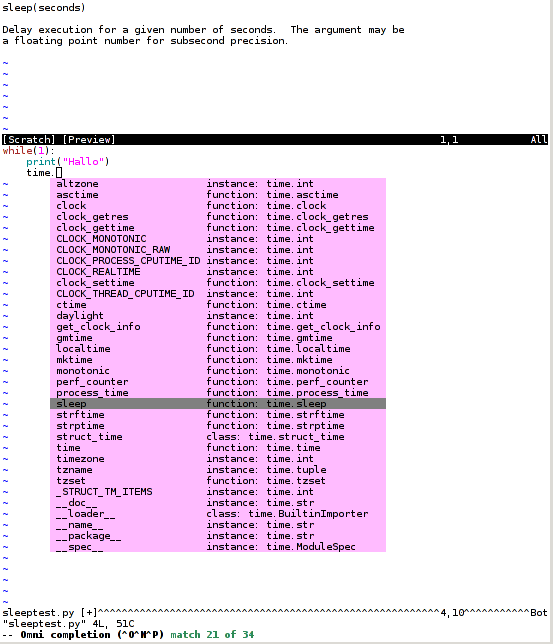Click the 1,1 position in preview status
Screen dimensions: 553x644
(x=449, y=140)
